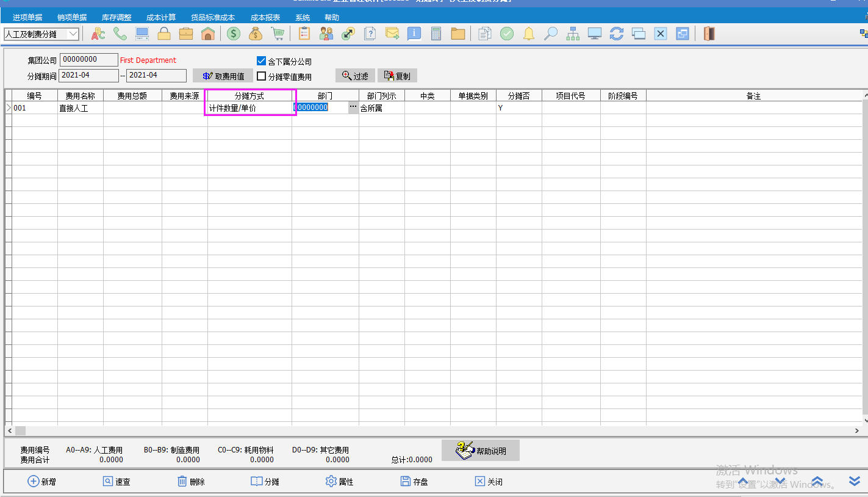
Task: Click the 分摊期间 start date field
Action: (x=89, y=75)
